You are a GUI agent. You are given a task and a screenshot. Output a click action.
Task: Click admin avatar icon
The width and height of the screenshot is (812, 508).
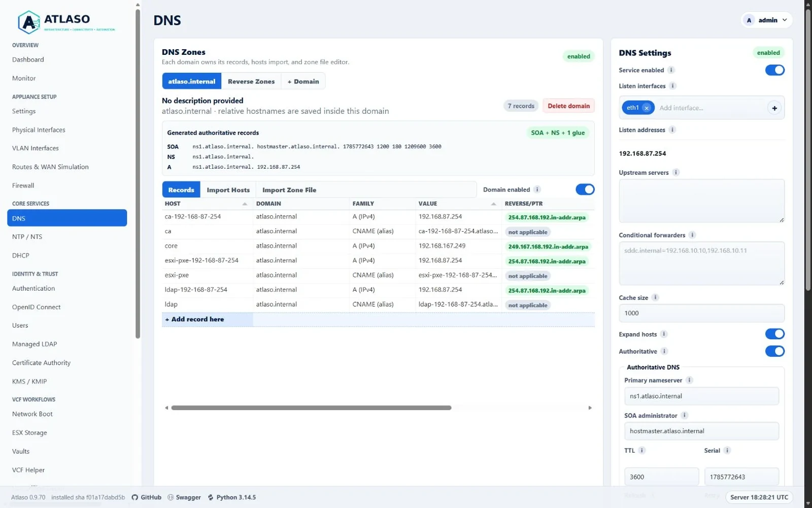pos(749,20)
